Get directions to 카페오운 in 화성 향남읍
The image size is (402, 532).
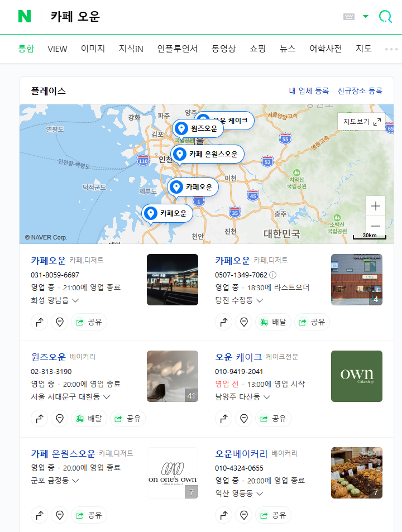point(39,322)
